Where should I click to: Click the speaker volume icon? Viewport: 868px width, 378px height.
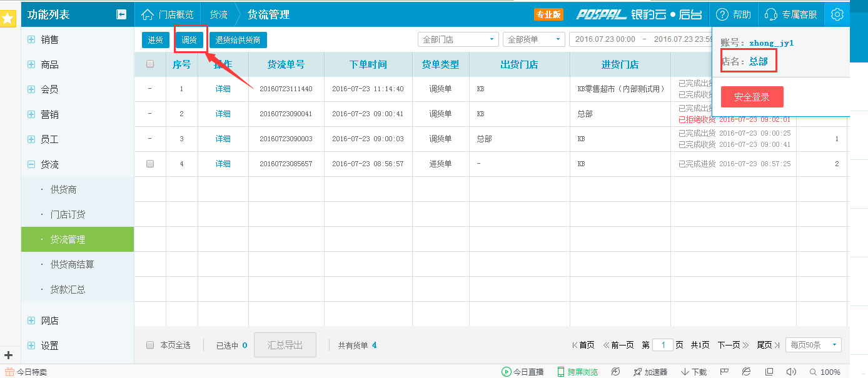point(790,372)
